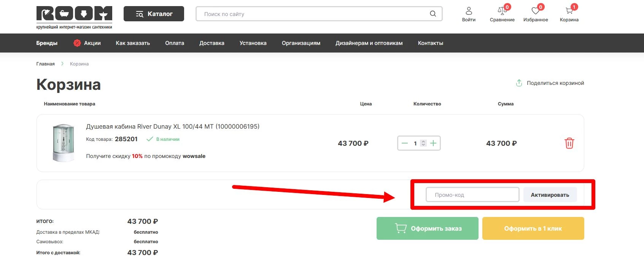This screenshot has width=644, height=263.
Task: Open the Бренды menu item
Action: pyautogui.click(x=47, y=43)
